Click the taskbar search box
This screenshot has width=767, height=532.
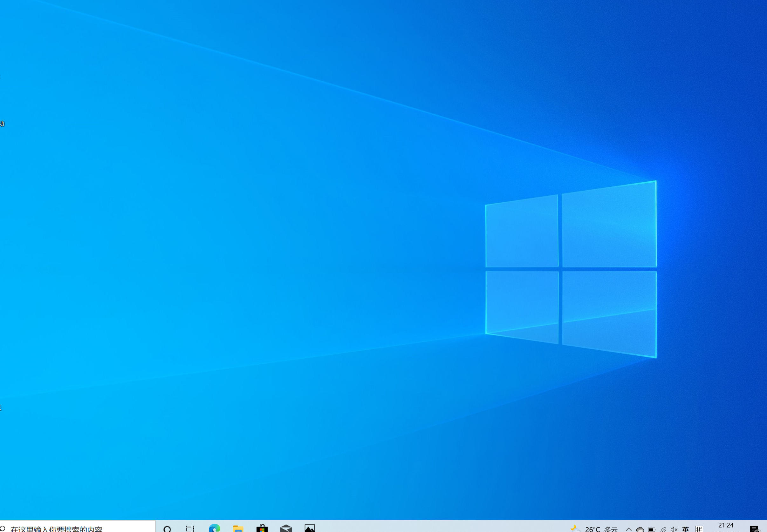(x=78, y=526)
